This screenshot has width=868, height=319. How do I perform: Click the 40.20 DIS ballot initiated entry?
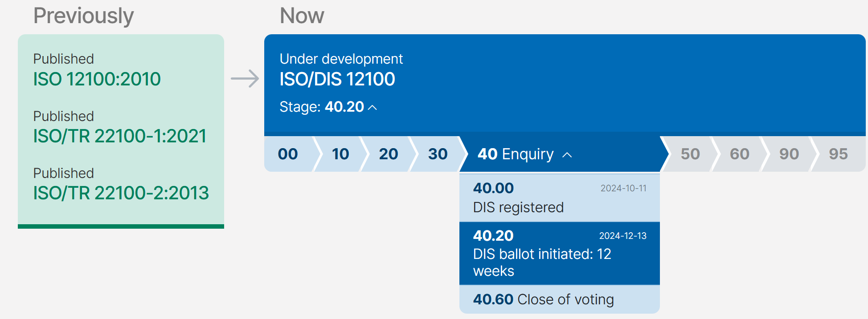pos(560,254)
